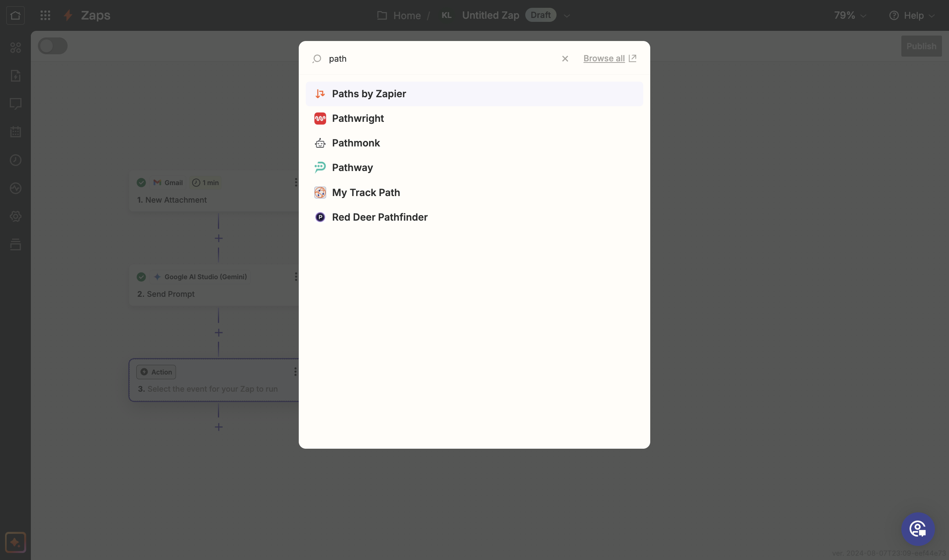This screenshot has width=949, height=560.
Task: Click the Action label on step 3
Action: tap(156, 372)
